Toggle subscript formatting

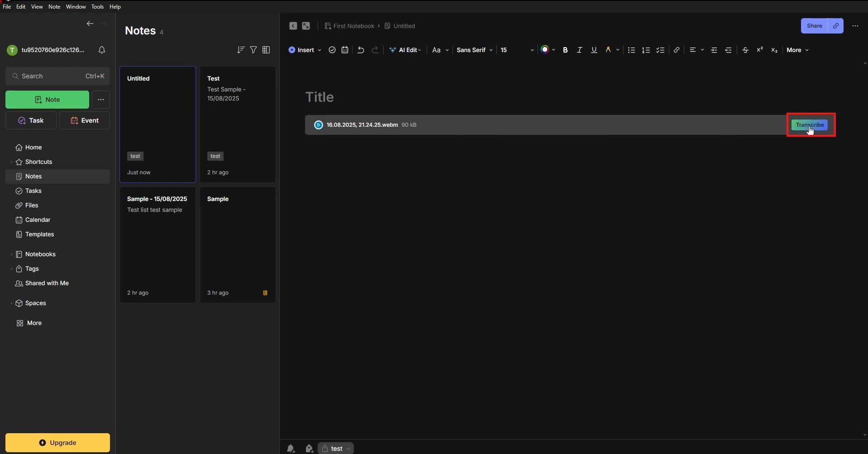(774, 50)
